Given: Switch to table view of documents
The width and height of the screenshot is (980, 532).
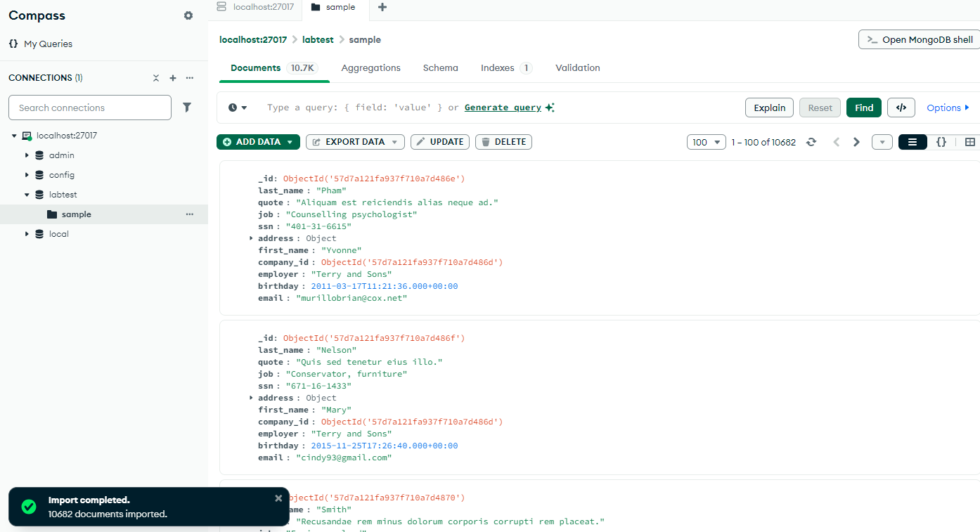Looking at the screenshot, I should coord(970,142).
